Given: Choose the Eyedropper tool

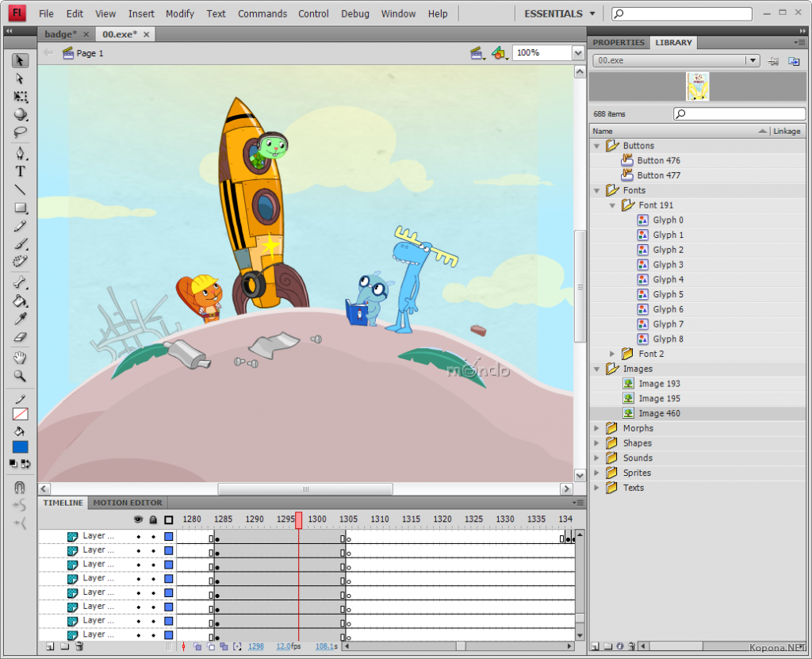Looking at the screenshot, I should [x=21, y=319].
